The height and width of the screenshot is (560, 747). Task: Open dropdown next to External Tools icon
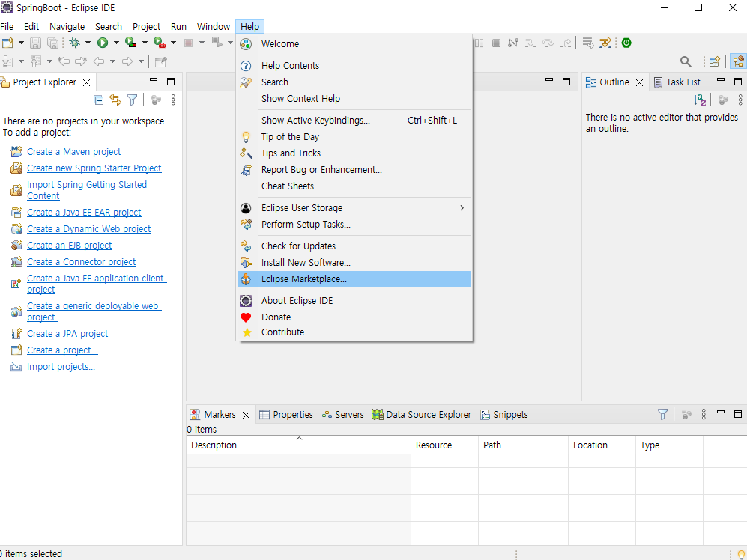[x=173, y=43]
